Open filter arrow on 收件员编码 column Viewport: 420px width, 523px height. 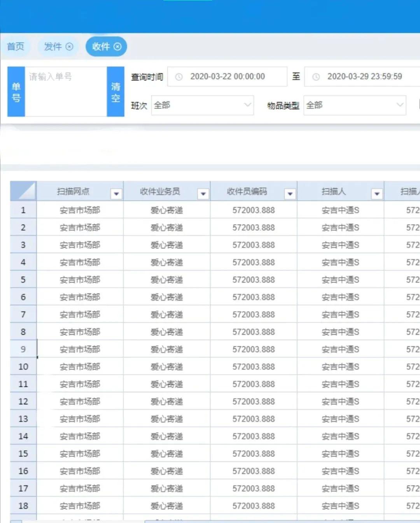290,194
